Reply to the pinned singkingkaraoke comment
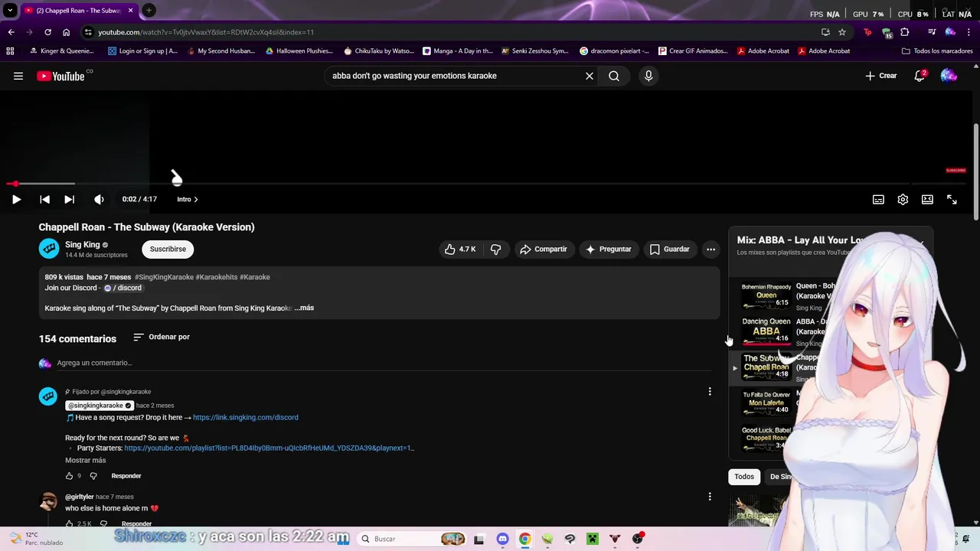Image resolution: width=980 pixels, height=551 pixels. pos(126,476)
